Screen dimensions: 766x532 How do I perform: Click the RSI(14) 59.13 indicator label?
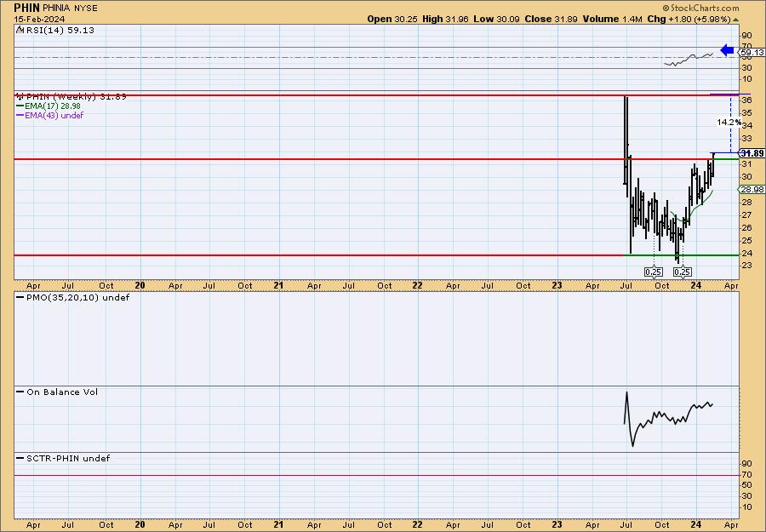(60, 30)
